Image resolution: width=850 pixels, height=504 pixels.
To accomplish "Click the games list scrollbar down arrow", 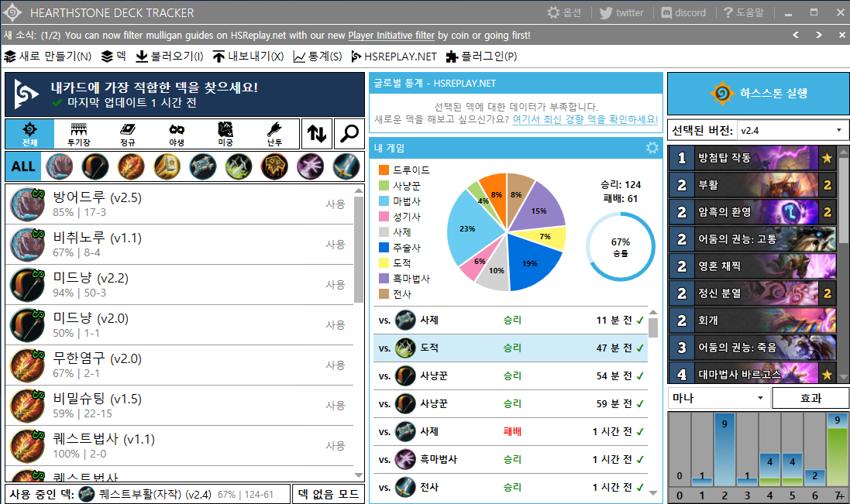I will click(653, 492).
